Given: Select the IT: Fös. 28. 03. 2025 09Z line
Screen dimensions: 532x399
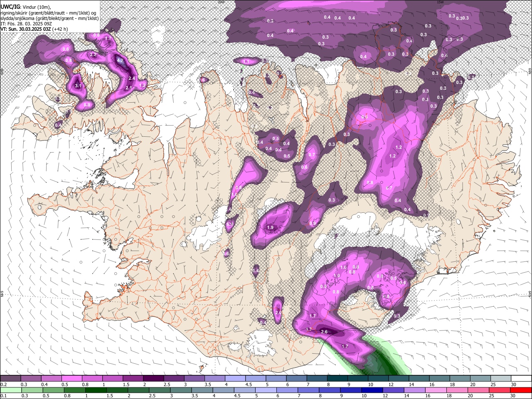Looking at the screenshot, I should pyautogui.click(x=26, y=24).
